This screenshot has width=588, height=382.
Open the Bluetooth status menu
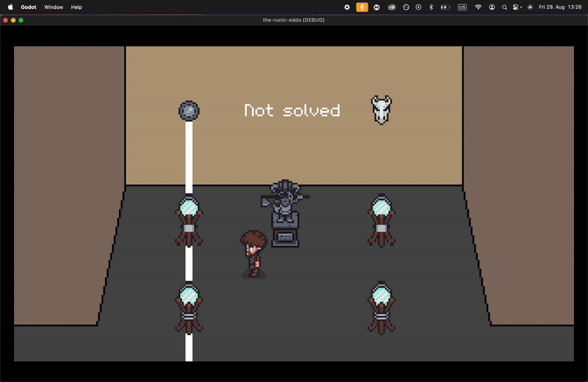point(431,7)
